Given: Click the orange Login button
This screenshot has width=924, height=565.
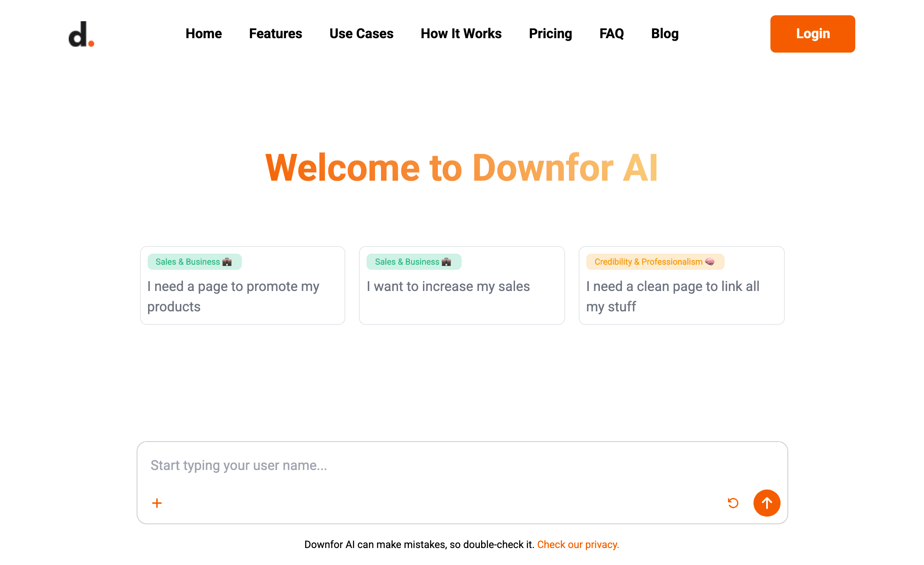Looking at the screenshot, I should point(812,34).
